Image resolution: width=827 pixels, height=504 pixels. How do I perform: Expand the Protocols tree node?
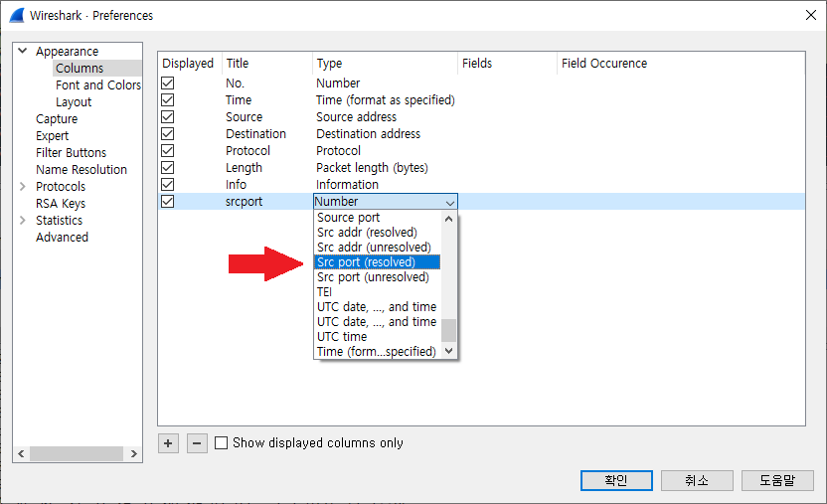click(22, 186)
